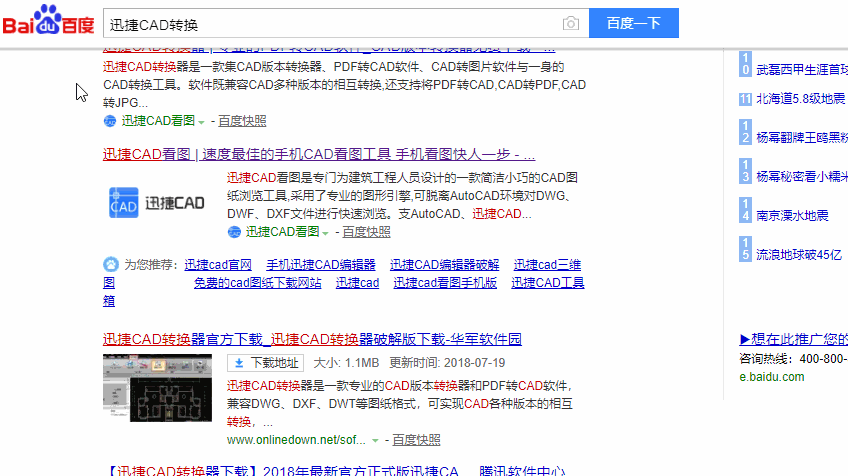Click rank number 11 badge
The image size is (848, 476).
pyautogui.click(x=745, y=99)
